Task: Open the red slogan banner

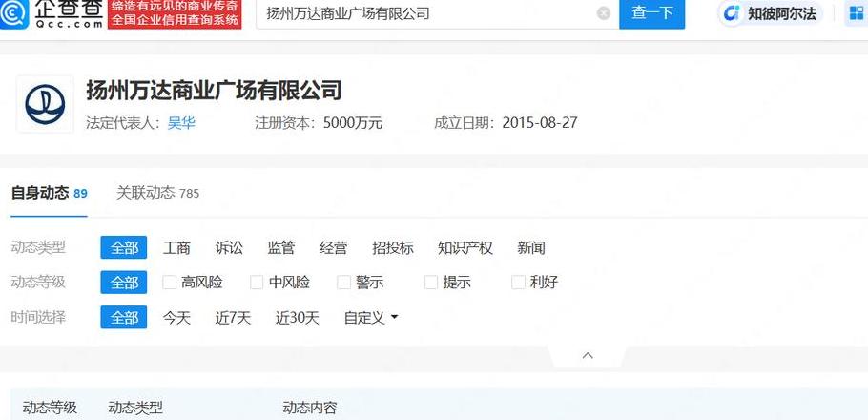Action: pyautogui.click(x=175, y=14)
